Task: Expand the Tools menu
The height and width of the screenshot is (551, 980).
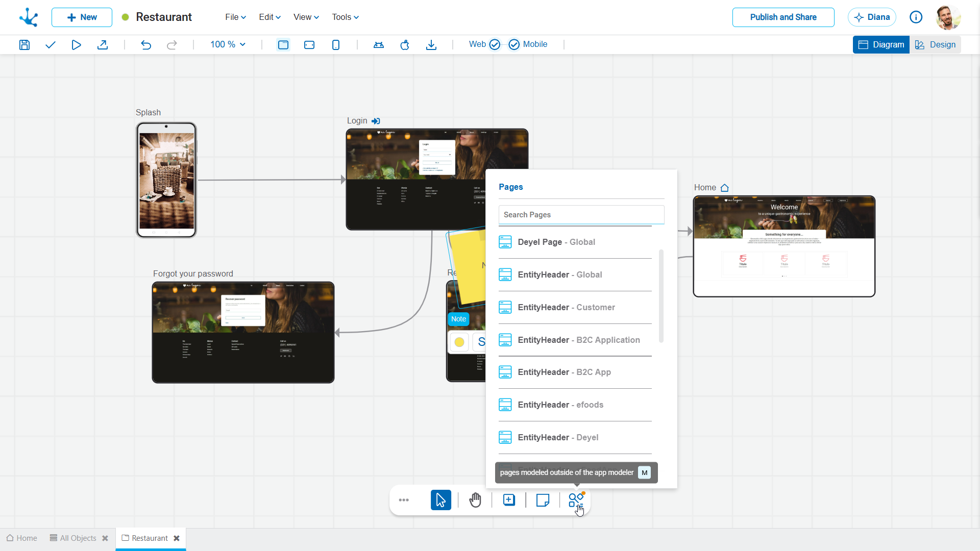Action: [345, 17]
